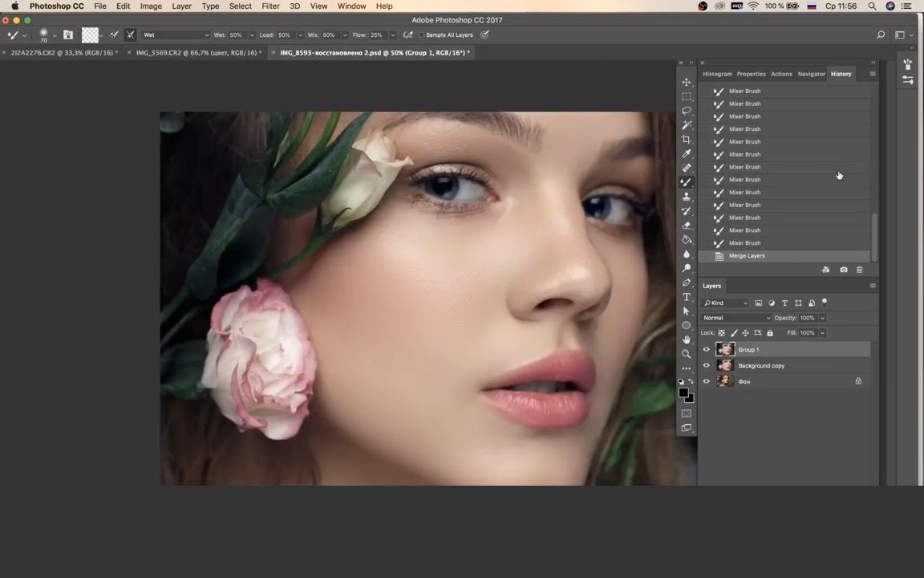924x578 pixels.
Task: Open the Filter menu
Action: [x=270, y=6]
